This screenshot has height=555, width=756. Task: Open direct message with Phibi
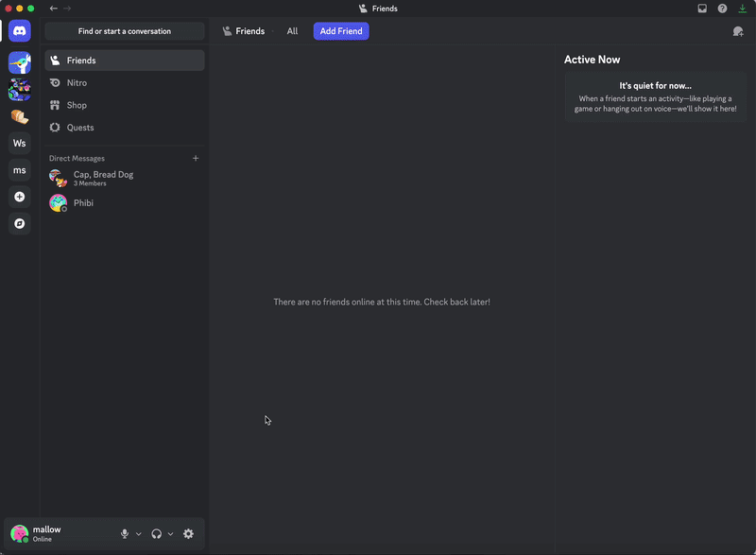click(125, 203)
